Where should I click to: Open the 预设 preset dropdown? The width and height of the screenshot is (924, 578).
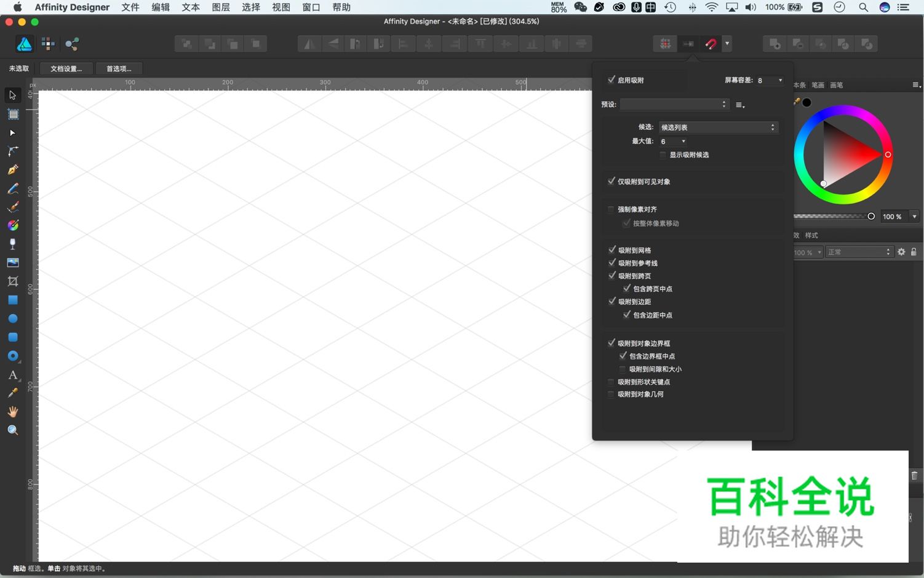pos(674,105)
